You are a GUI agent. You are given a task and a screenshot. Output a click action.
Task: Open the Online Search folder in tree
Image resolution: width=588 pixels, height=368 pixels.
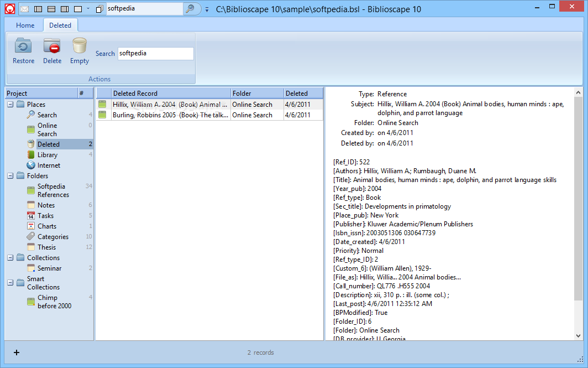pos(47,129)
